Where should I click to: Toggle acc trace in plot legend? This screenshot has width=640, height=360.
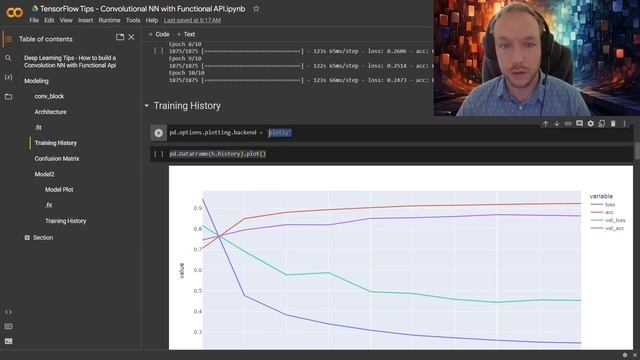602,212
